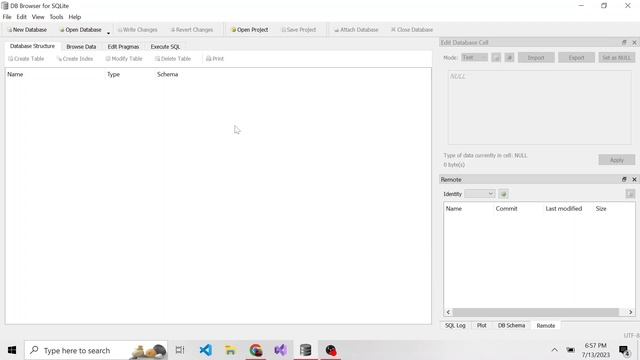Click the Import button in cell editor
The image size is (640, 360).
tap(536, 58)
